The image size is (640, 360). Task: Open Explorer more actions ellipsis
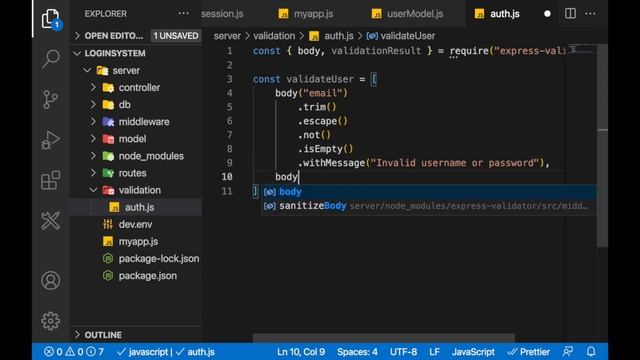point(184,13)
